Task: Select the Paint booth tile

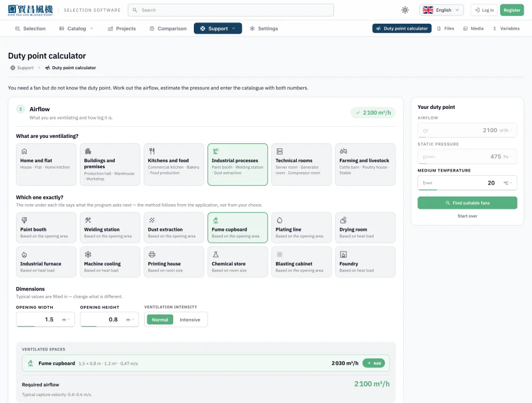Action: click(46, 228)
